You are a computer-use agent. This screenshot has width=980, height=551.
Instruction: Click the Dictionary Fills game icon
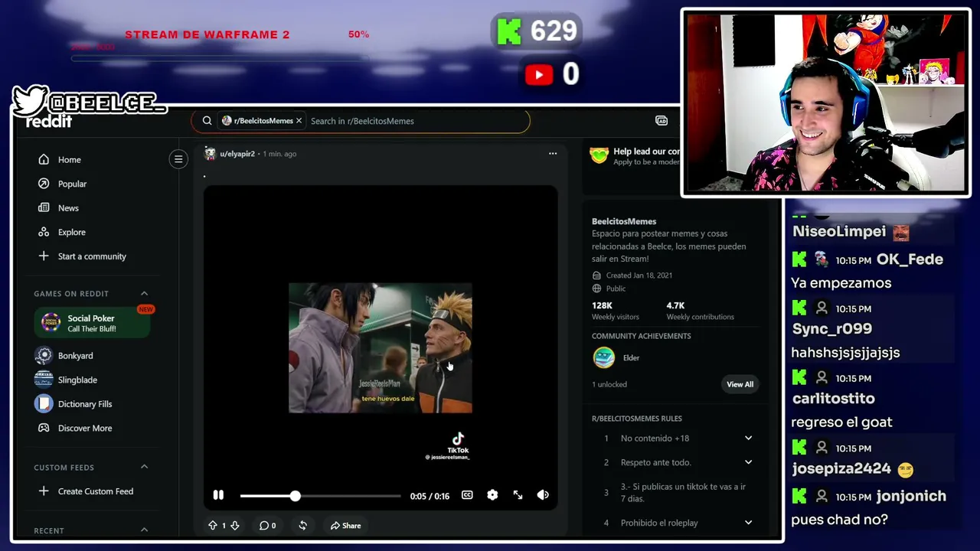pos(44,403)
